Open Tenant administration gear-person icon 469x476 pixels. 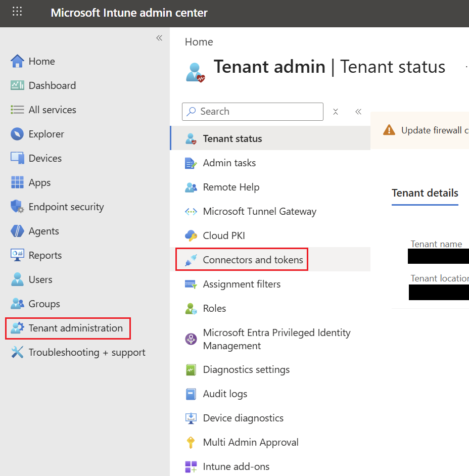click(17, 328)
